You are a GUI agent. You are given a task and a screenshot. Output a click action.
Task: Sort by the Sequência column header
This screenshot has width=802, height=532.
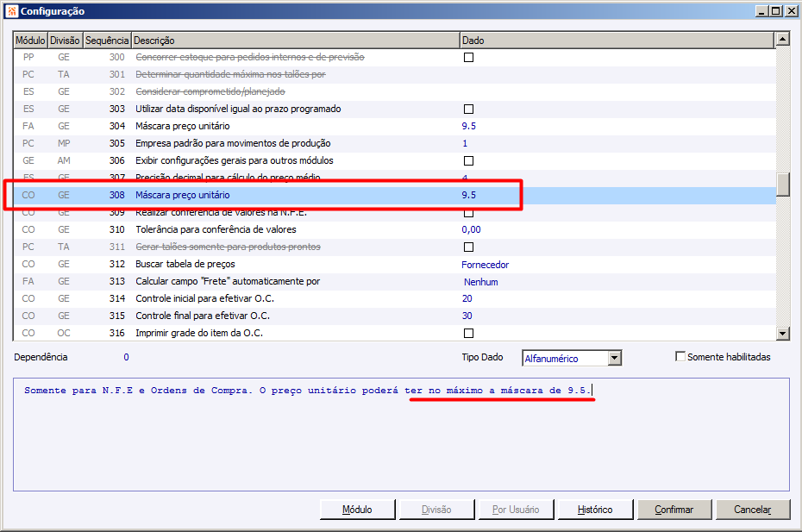[107, 40]
